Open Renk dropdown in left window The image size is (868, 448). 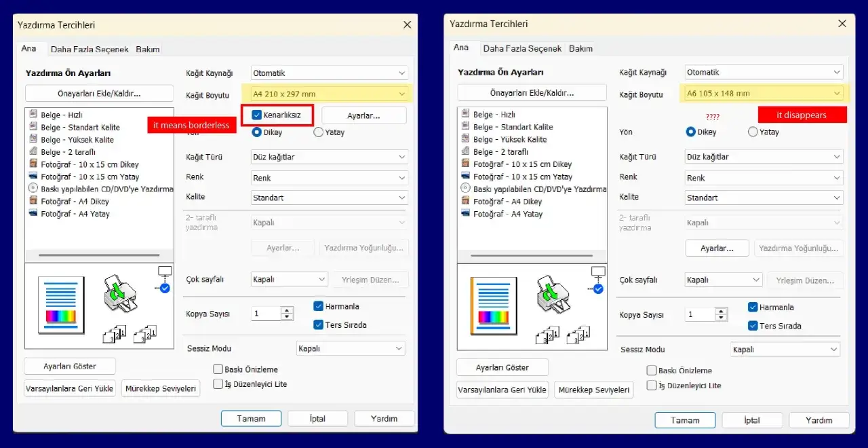tap(330, 178)
